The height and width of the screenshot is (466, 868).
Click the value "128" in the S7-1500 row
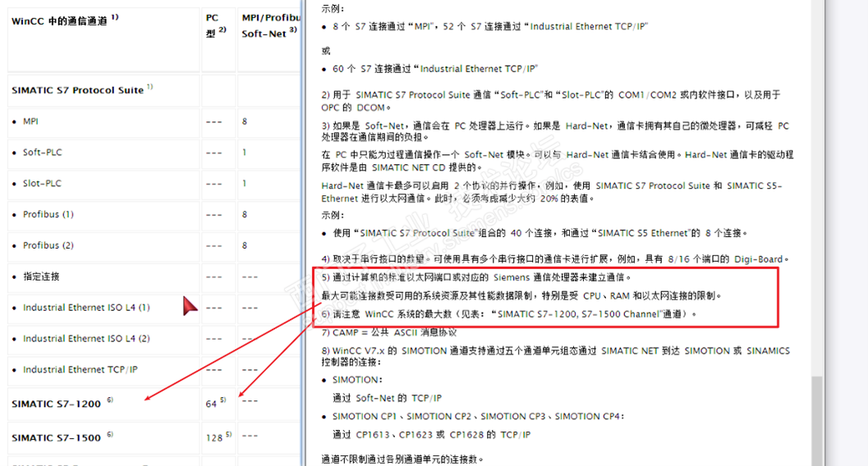pyautogui.click(x=214, y=437)
